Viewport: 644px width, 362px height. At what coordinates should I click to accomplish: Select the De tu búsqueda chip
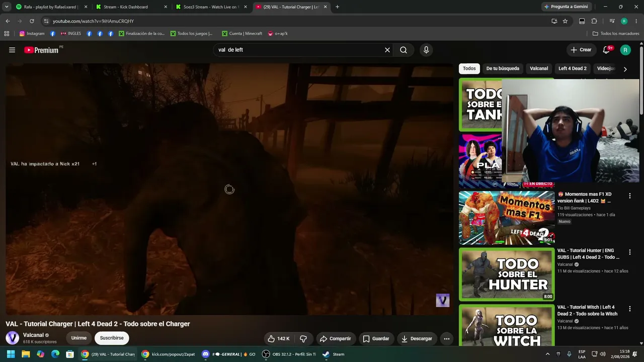(x=503, y=68)
